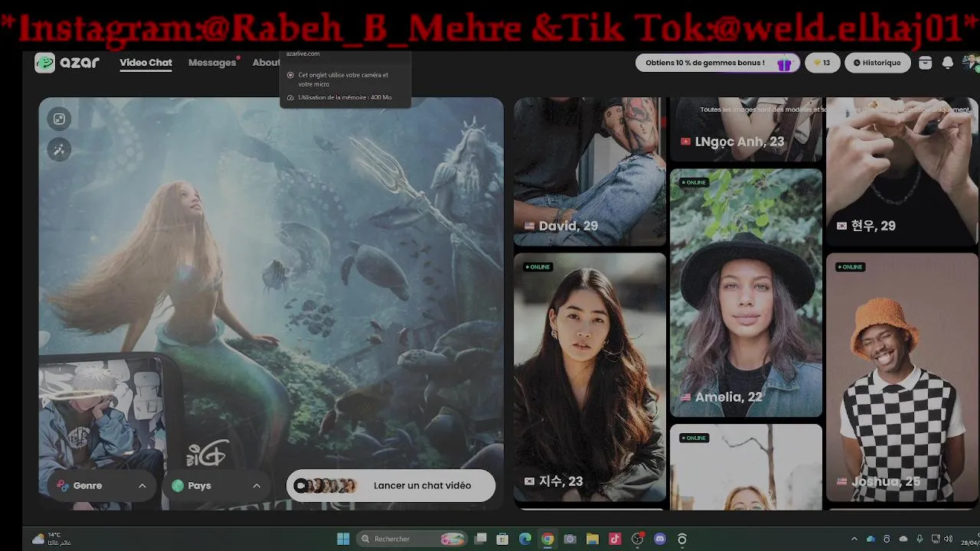Screen dimensions: 980x551
Task: Click the user avatars beside Lancer un chat
Action: [x=326, y=486]
